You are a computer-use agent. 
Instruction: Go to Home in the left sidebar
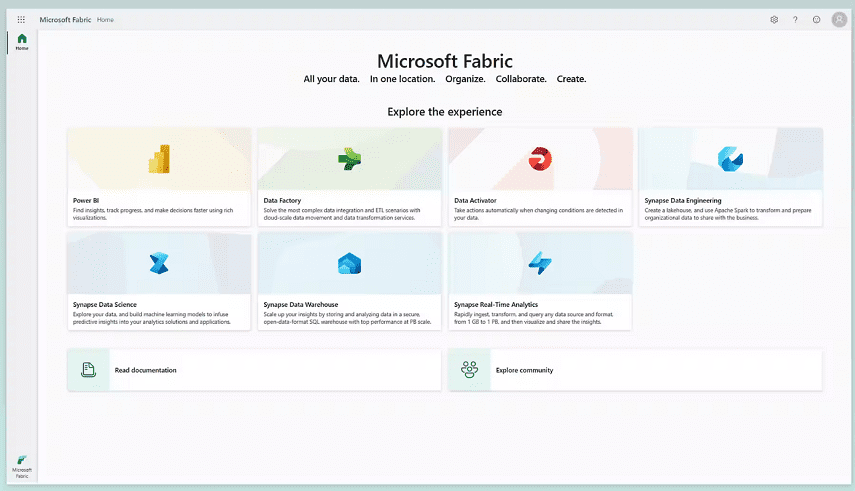[22, 41]
